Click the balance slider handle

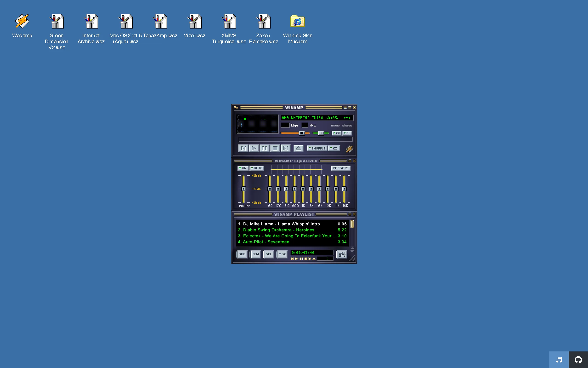[x=321, y=133]
